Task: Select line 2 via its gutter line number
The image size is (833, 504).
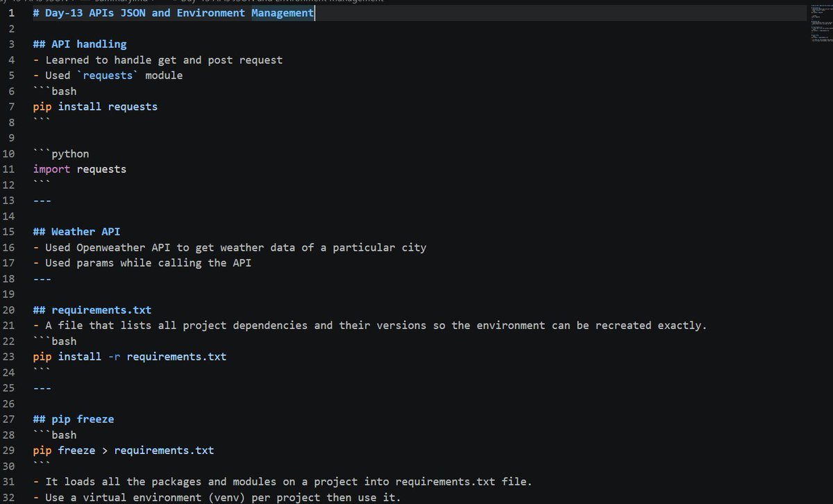Action: 11,28
